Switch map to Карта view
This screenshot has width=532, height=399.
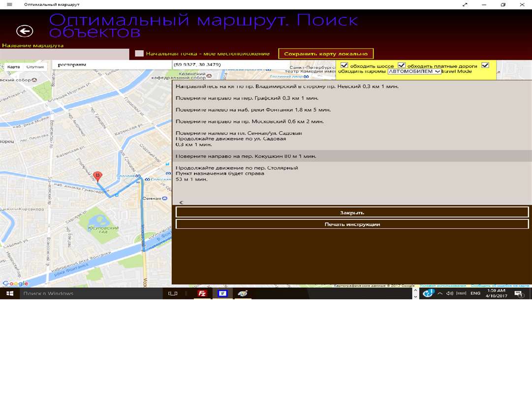click(x=14, y=67)
